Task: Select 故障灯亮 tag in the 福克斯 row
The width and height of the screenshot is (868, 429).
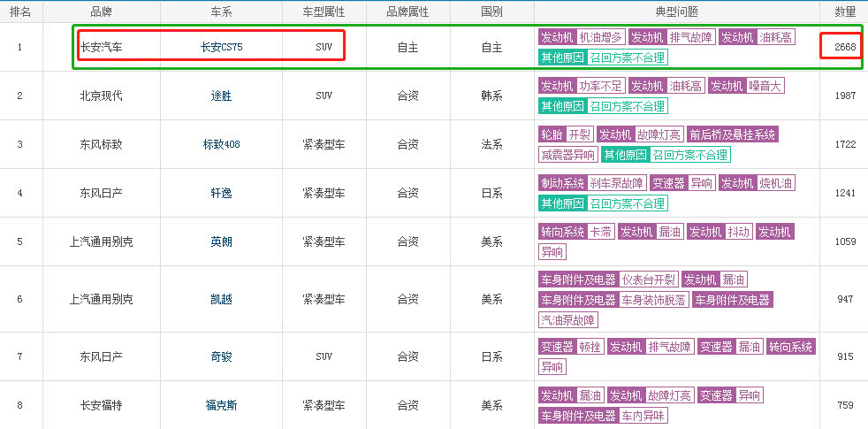Action: point(670,395)
